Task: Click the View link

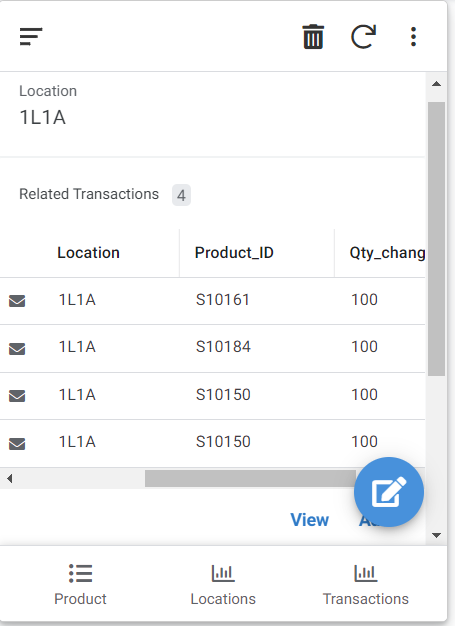Action: pos(310,520)
